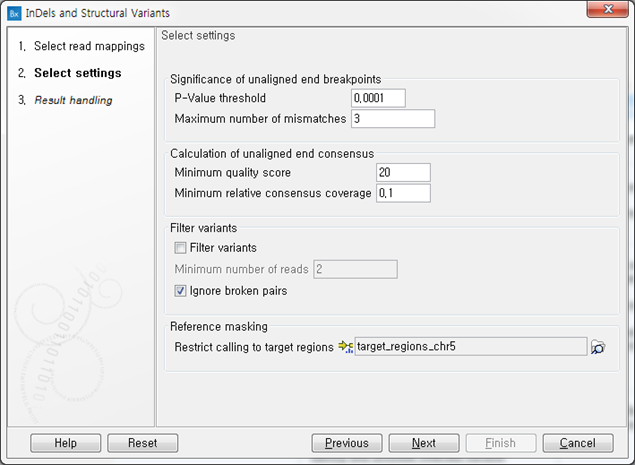Click the P-Value threshold field

(378, 98)
